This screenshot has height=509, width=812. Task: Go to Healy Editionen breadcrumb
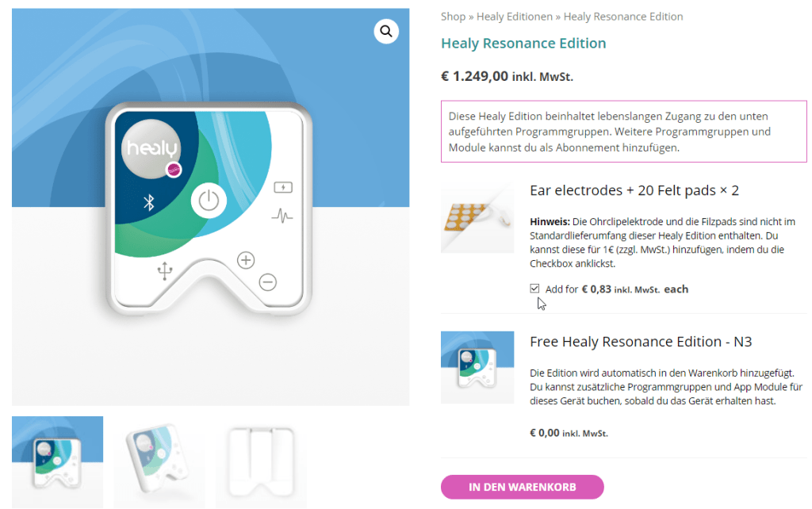[x=514, y=17]
